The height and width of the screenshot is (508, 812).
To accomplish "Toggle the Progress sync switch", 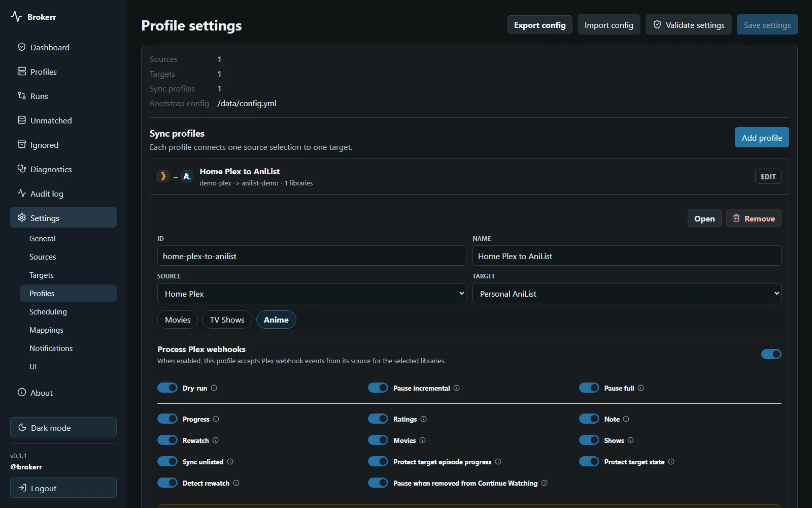I will [167, 419].
